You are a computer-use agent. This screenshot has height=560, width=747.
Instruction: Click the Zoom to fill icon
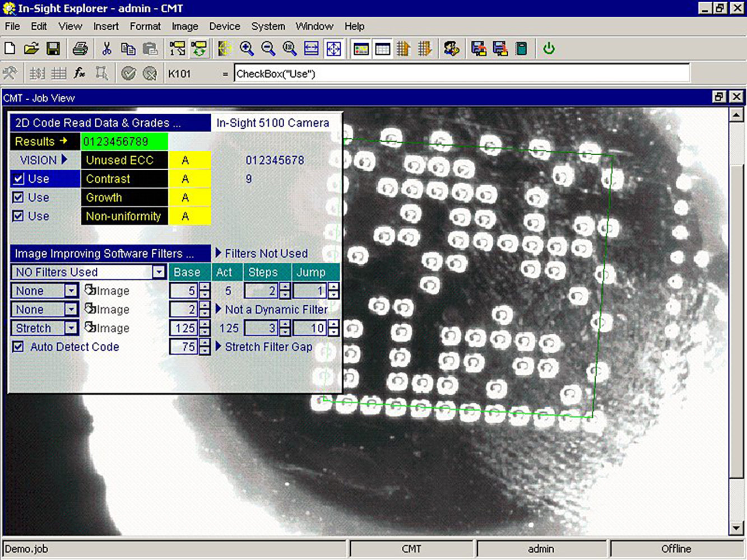[x=333, y=49]
